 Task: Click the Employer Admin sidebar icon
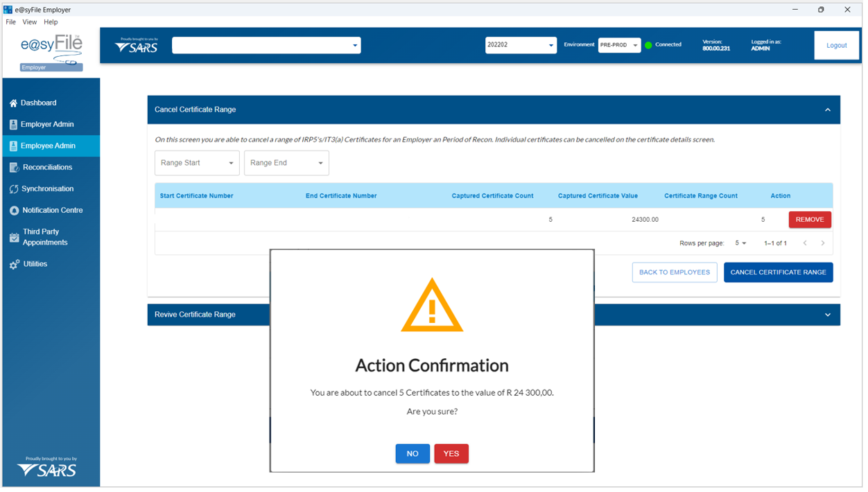point(13,125)
